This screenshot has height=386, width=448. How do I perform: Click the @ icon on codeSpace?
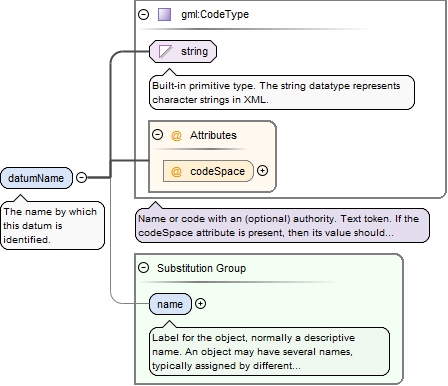pyautogui.click(x=176, y=171)
